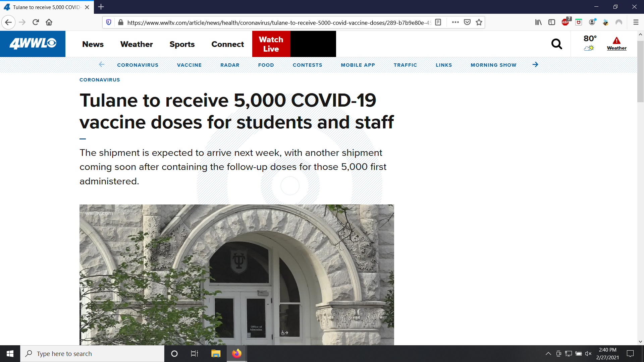
Task: Open the WWL-TV home logo
Action: point(33,44)
